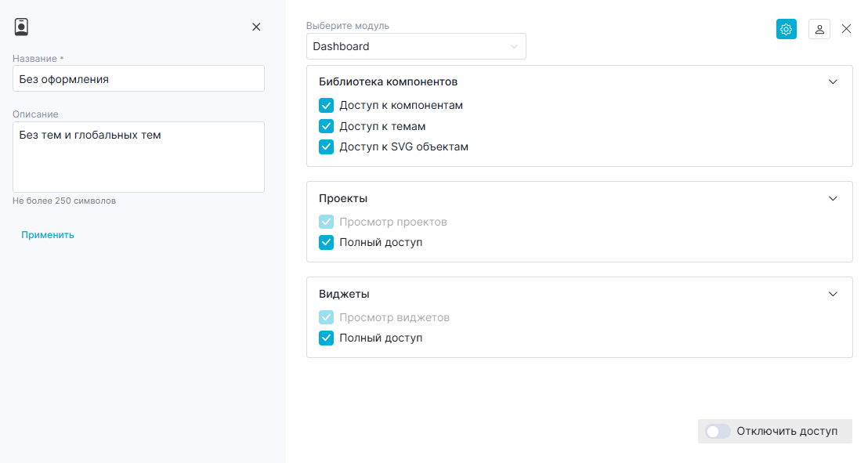
Task: Click the disabled Просмотр проектов checkbox
Action: (x=326, y=222)
